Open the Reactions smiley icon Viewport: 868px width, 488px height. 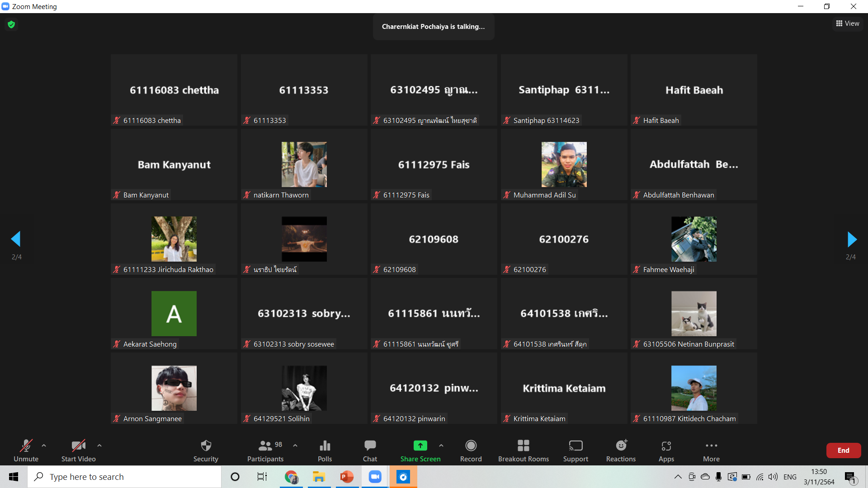(621, 446)
